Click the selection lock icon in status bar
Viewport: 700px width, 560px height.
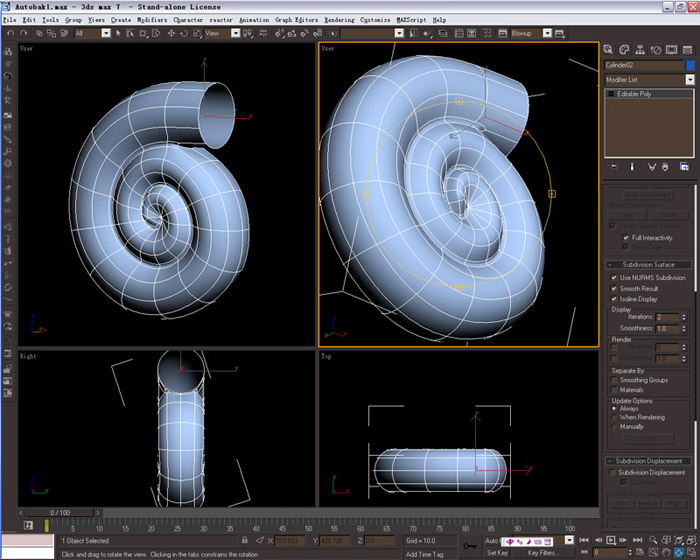click(x=245, y=540)
